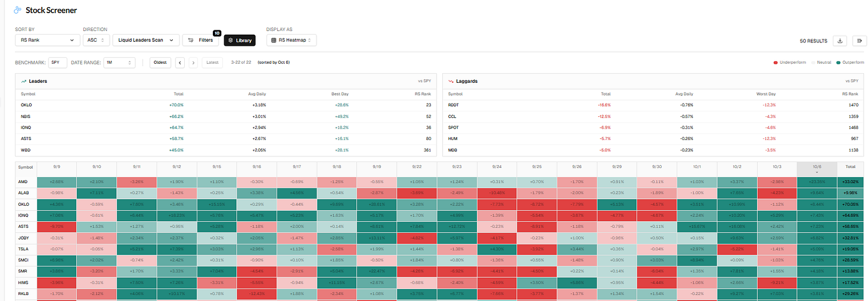Sort heatmap by the 10/6 column header
The image size is (868, 301).
[x=817, y=169]
